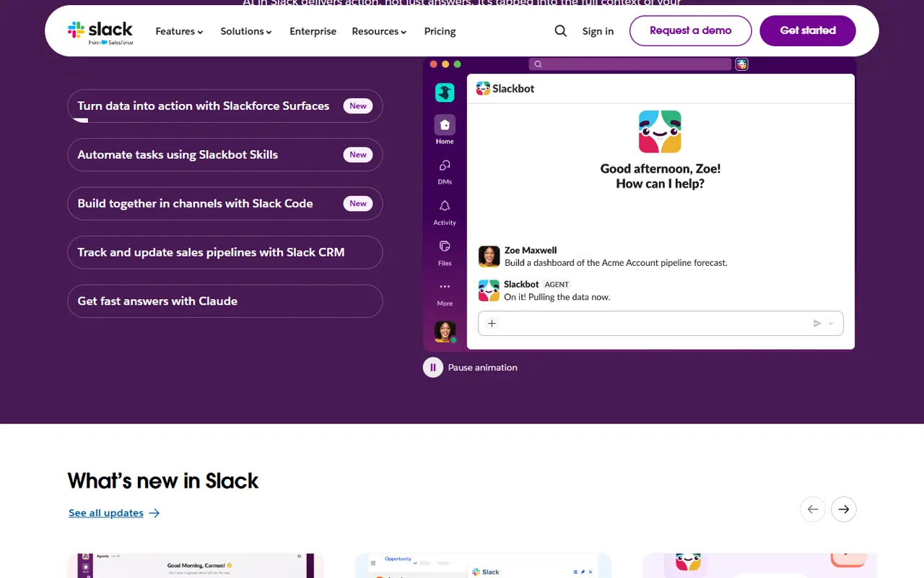Click the 'On it! Pulling the data now.' message
This screenshot has height=578, width=924.
557,297
